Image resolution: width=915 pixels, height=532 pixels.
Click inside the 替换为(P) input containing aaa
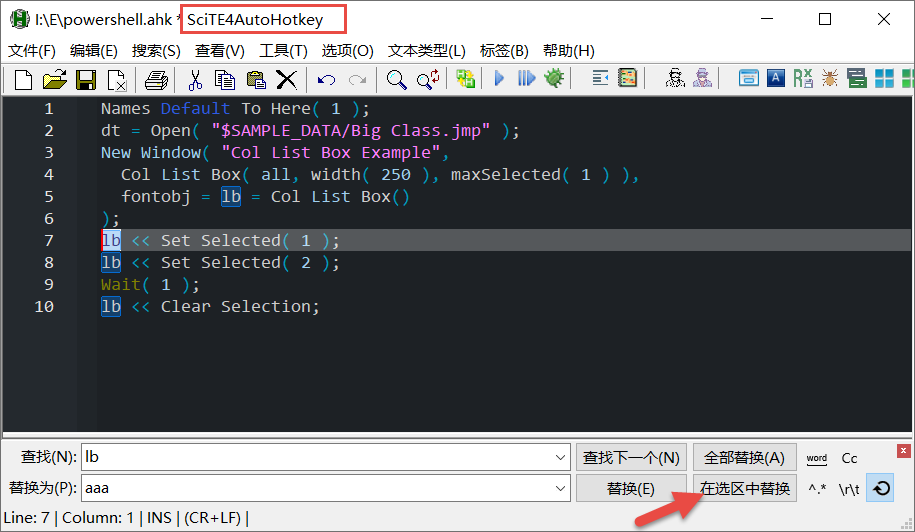point(326,488)
